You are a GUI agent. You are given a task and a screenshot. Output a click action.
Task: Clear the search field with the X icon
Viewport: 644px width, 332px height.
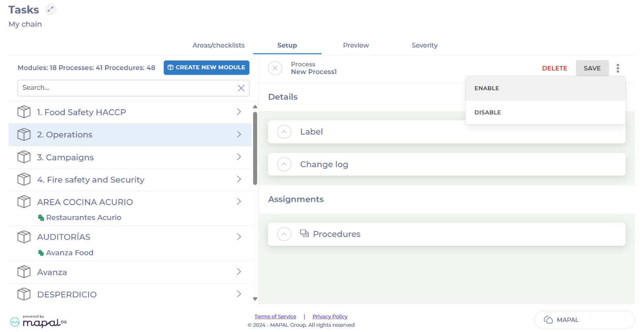tap(241, 88)
